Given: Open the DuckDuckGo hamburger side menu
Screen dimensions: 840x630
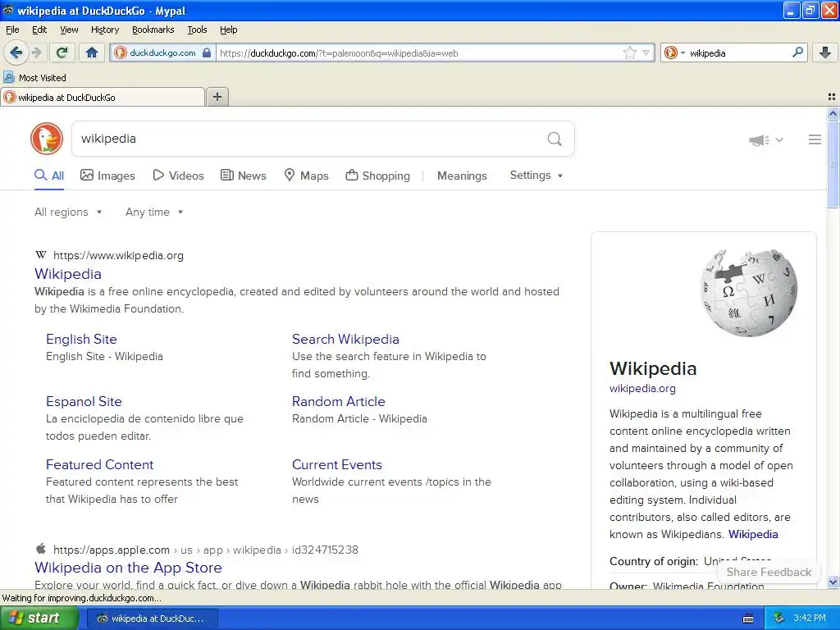Looking at the screenshot, I should 815,139.
